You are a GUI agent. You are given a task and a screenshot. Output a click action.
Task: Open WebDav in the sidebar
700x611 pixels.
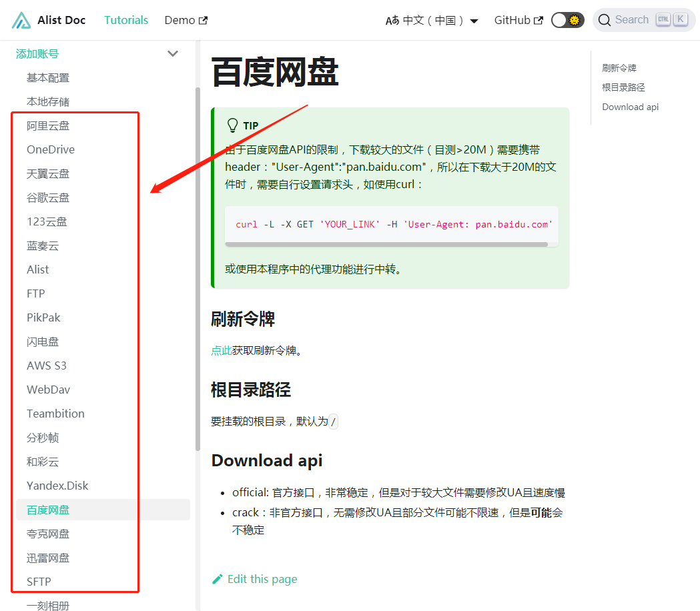(48, 390)
